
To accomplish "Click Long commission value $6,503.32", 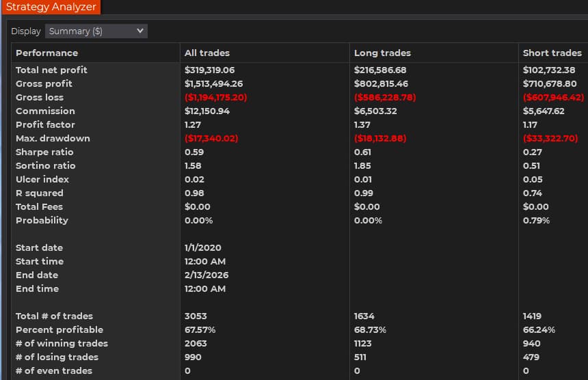I will coord(375,111).
